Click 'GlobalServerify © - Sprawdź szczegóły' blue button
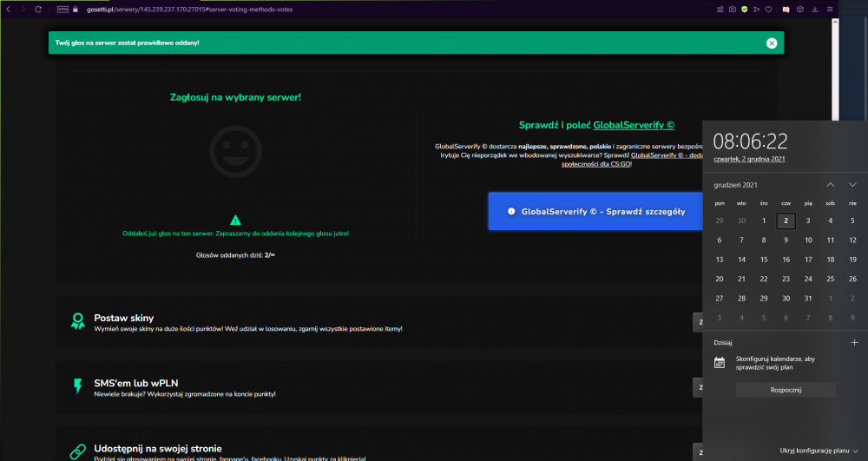This screenshot has height=461, width=868. [595, 212]
